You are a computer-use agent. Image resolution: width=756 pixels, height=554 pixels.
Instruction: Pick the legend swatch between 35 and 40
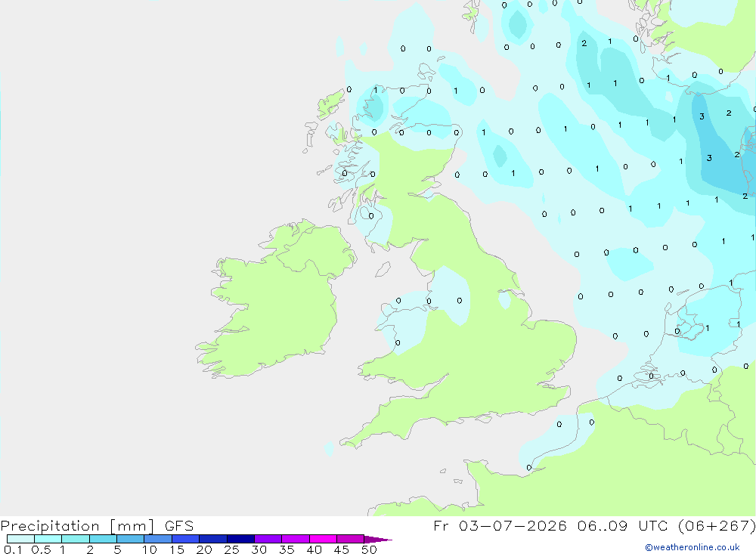[296, 539]
